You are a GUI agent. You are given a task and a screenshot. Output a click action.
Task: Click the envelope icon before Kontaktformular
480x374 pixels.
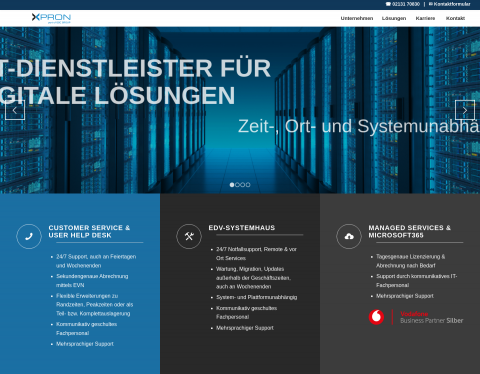click(x=431, y=4)
